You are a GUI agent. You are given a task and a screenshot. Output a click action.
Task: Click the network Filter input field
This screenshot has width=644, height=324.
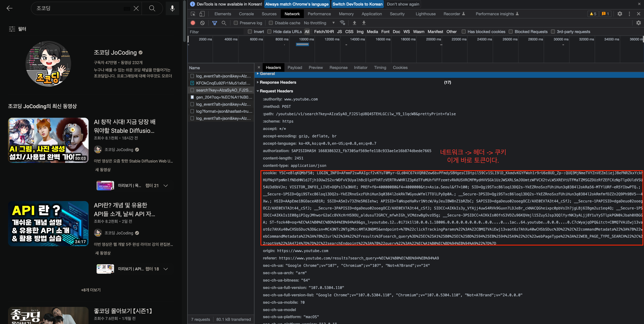pos(215,32)
